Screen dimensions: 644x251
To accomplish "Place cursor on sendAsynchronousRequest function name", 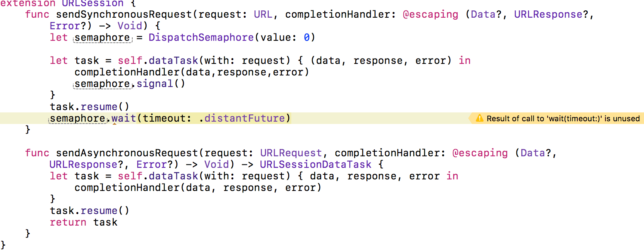I will [127, 153].
